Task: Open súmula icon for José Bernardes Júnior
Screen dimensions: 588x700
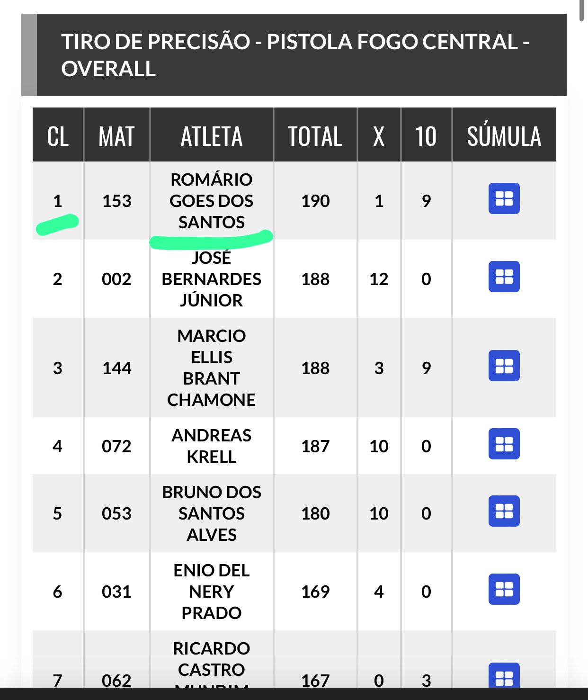Action: click(504, 277)
